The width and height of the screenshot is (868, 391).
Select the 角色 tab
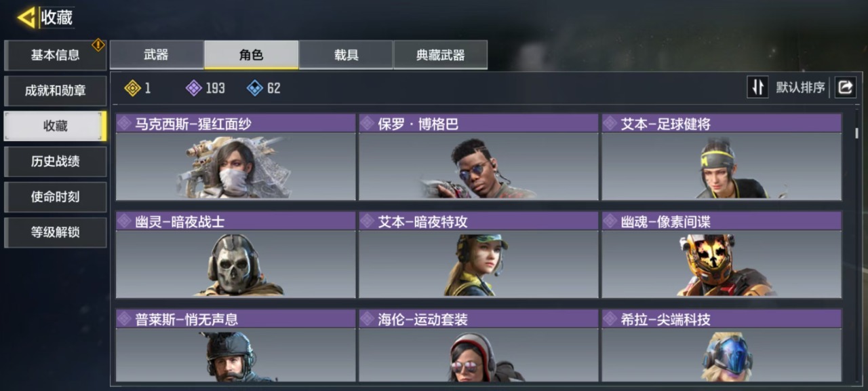click(x=252, y=55)
